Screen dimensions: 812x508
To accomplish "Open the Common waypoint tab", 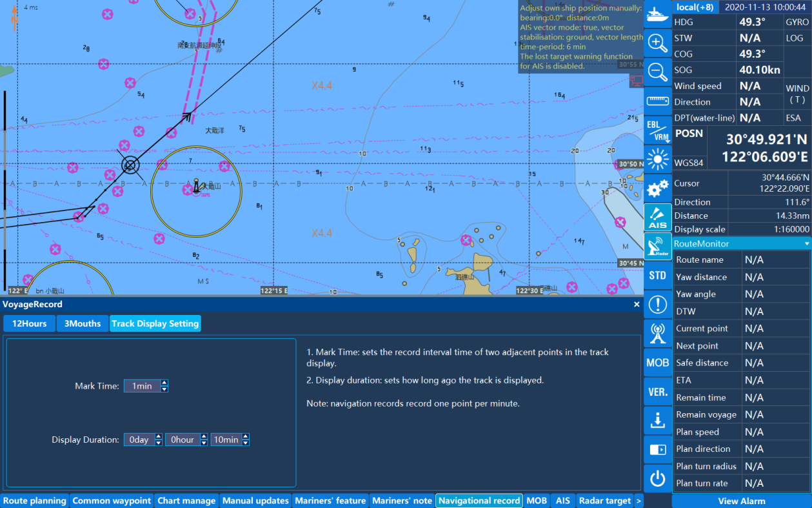I will coord(112,500).
